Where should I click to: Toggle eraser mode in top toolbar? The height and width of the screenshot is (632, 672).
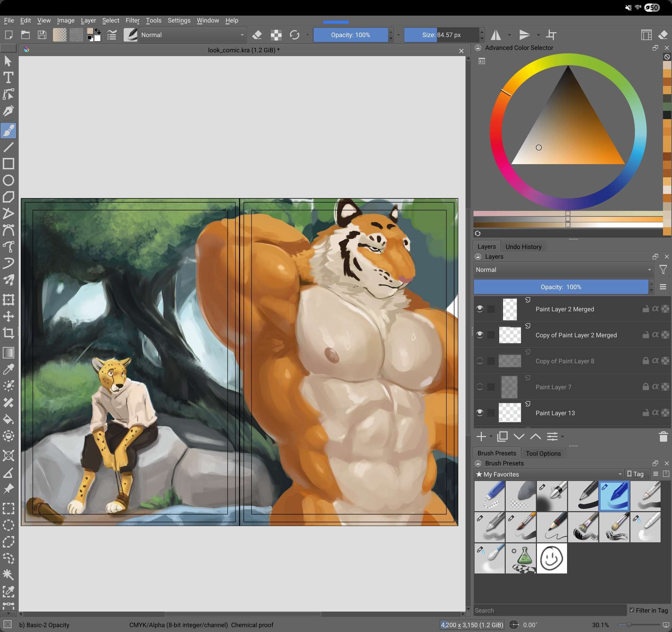(x=257, y=35)
